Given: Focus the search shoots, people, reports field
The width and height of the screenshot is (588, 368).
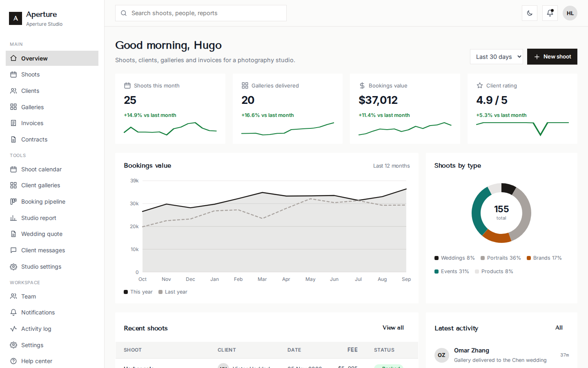Looking at the screenshot, I should pos(201,13).
